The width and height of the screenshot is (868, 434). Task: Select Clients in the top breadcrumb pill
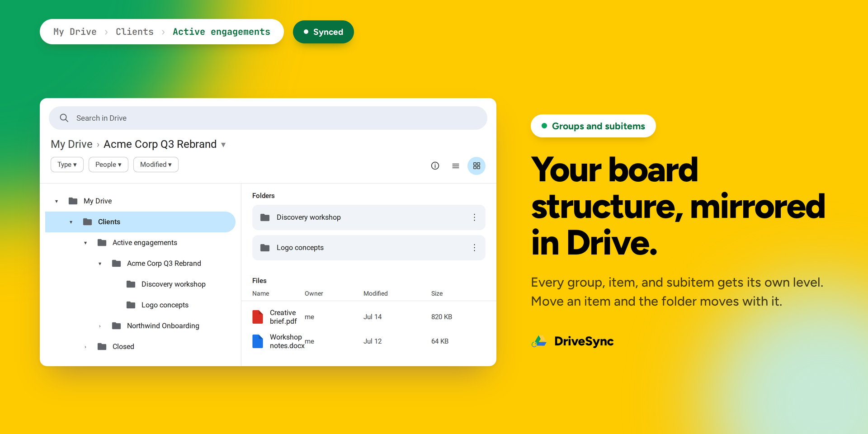pos(135,32)
